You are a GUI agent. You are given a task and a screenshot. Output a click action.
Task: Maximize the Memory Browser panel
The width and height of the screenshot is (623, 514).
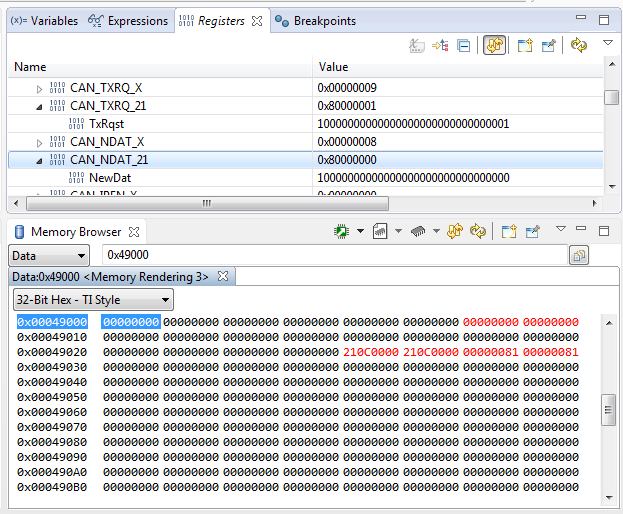(x=604, y=231)
